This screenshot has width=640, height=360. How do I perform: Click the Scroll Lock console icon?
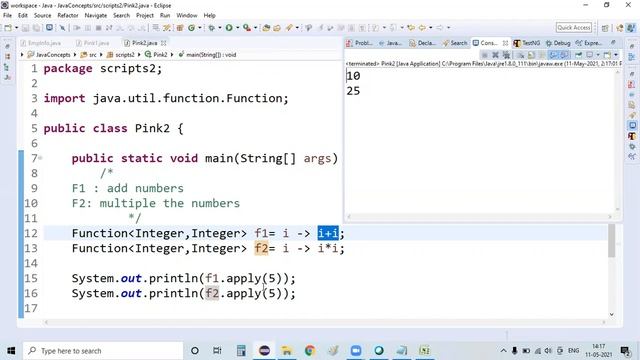click(531, 55)
